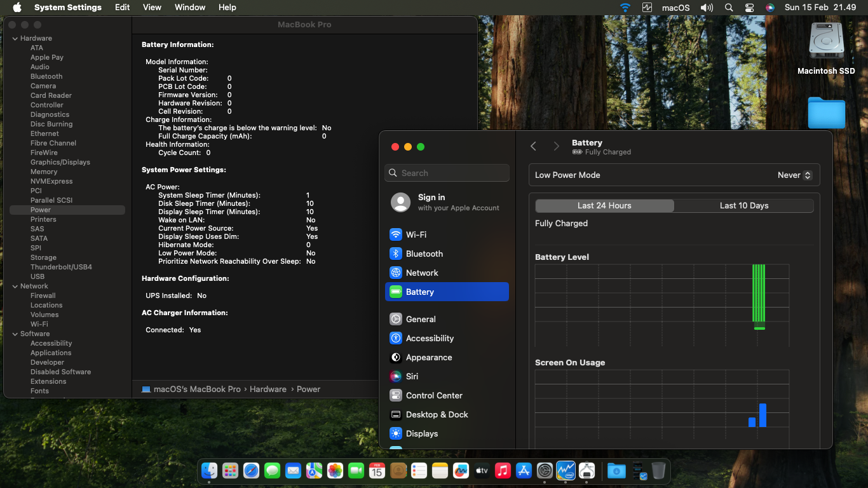
Task: Start FaceTime from the Dock
Action: pos(356,470)
